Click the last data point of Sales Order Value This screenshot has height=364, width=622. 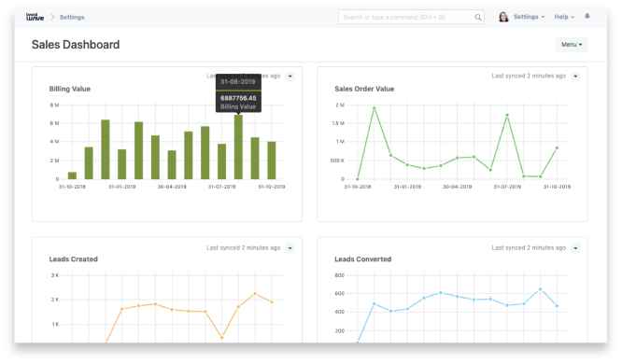557,147
